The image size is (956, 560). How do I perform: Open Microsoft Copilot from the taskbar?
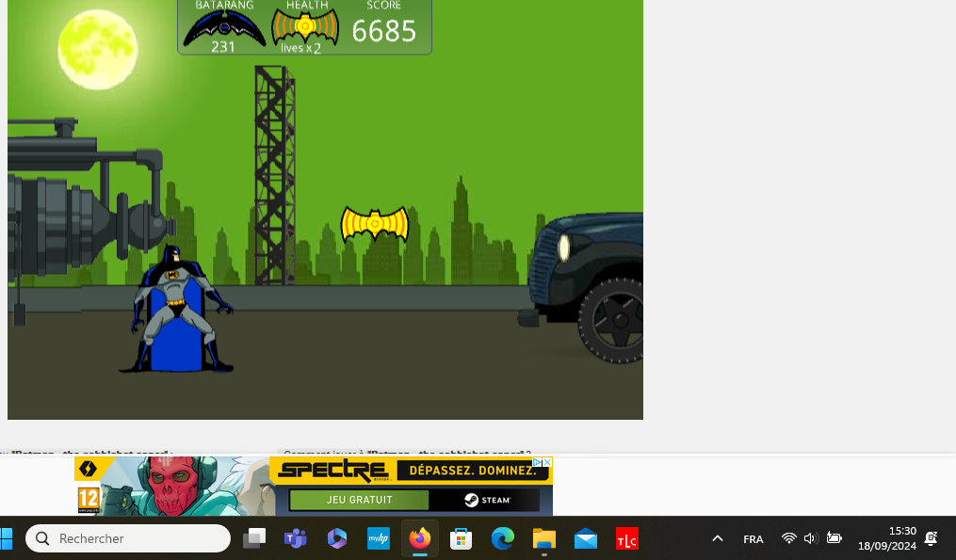point(337,538)
